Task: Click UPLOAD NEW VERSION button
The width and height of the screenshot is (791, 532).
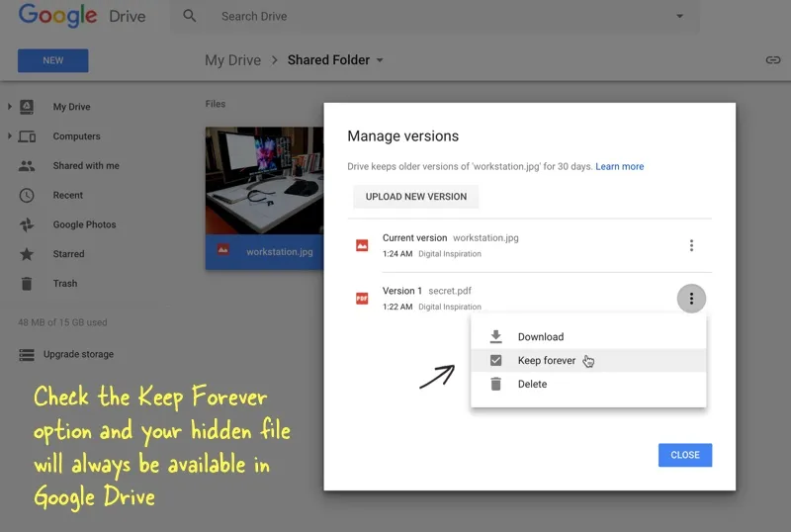Action: (415, 197)
